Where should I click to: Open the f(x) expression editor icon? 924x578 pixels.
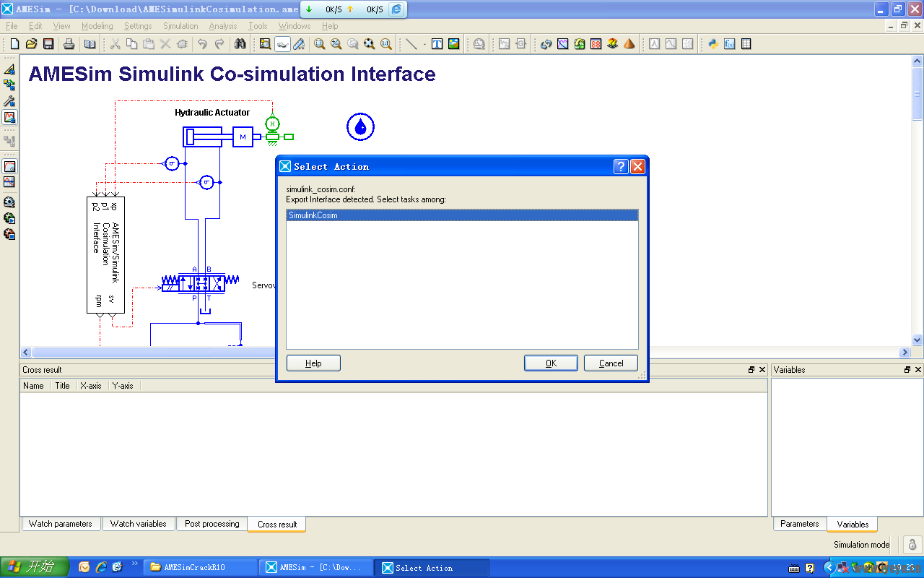[729, 44]
